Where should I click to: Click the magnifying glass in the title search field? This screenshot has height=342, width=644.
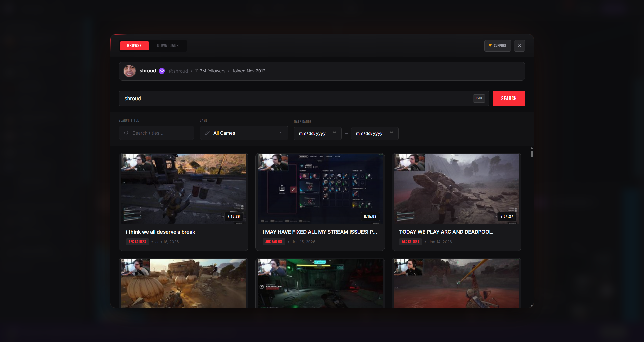pos(126,133)
